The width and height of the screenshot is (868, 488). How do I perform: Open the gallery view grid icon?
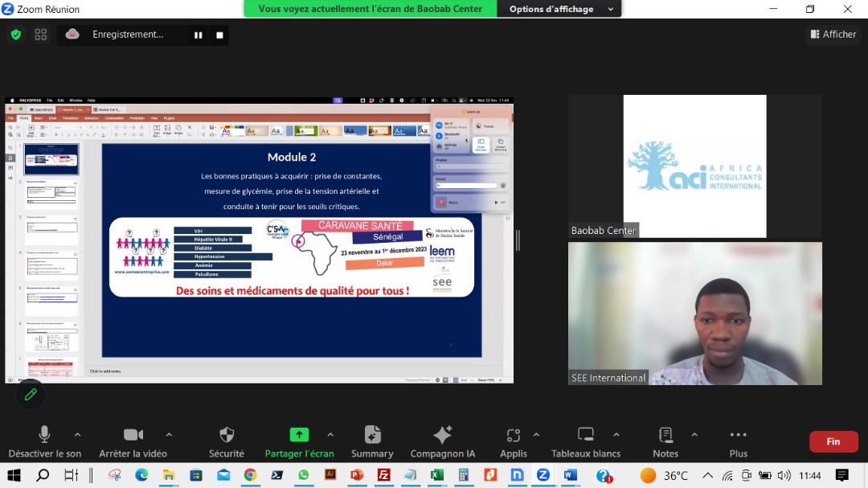pos(41,35)
